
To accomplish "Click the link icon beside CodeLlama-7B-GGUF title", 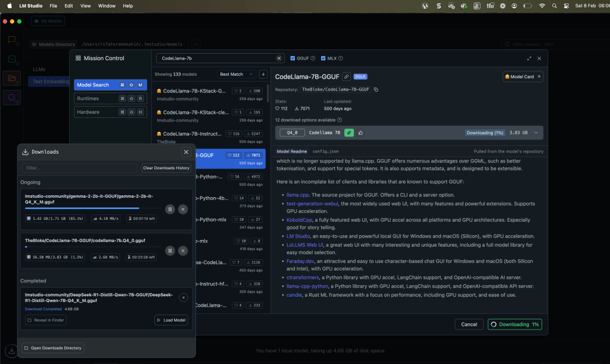I will tap(346, 77).
